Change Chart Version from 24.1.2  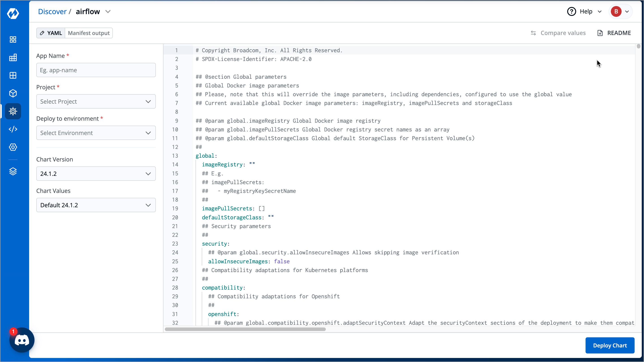[96, 174]
